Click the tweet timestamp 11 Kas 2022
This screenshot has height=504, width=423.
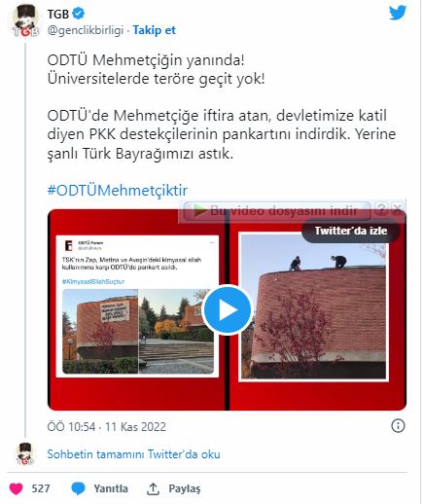pos(107,426)
